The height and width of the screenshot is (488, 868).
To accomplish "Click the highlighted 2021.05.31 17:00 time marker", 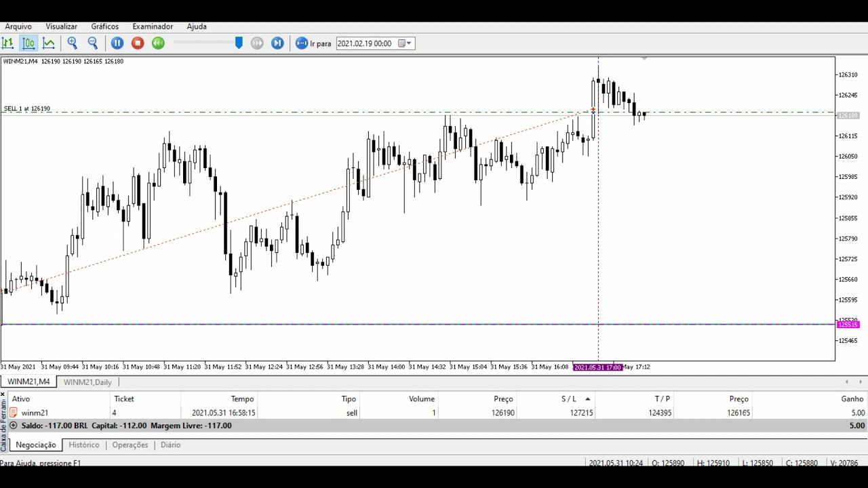I will pos(597,367).
